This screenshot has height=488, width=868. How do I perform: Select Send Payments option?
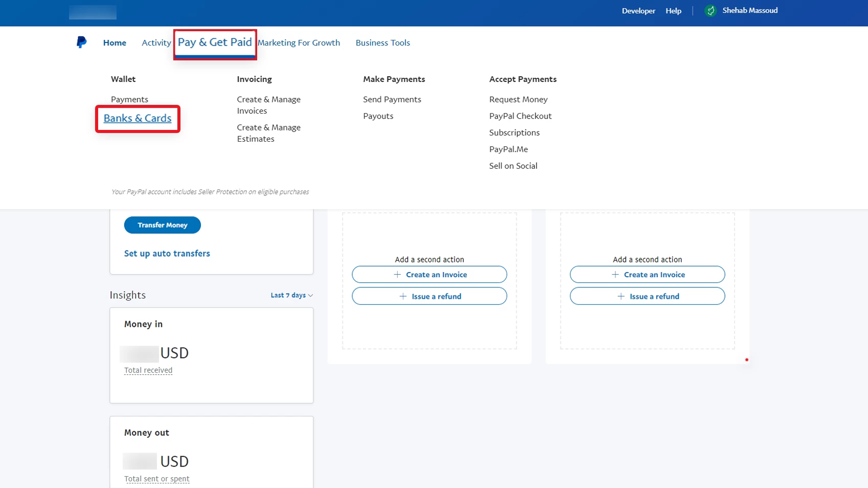point(392,99)
